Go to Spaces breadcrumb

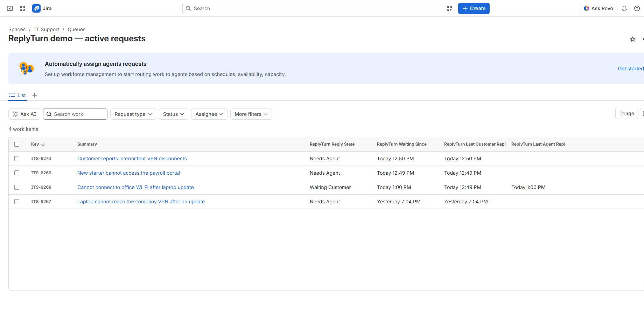pos(17,29)
